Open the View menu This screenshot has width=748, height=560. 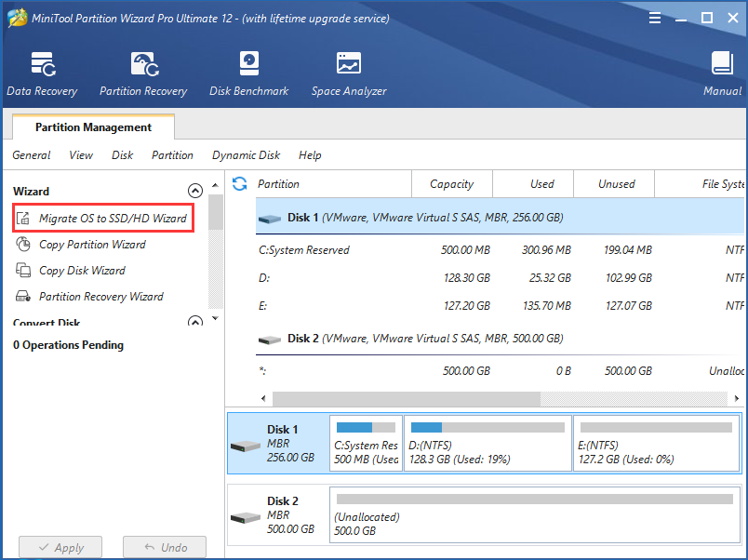click(x=81, y=155)
